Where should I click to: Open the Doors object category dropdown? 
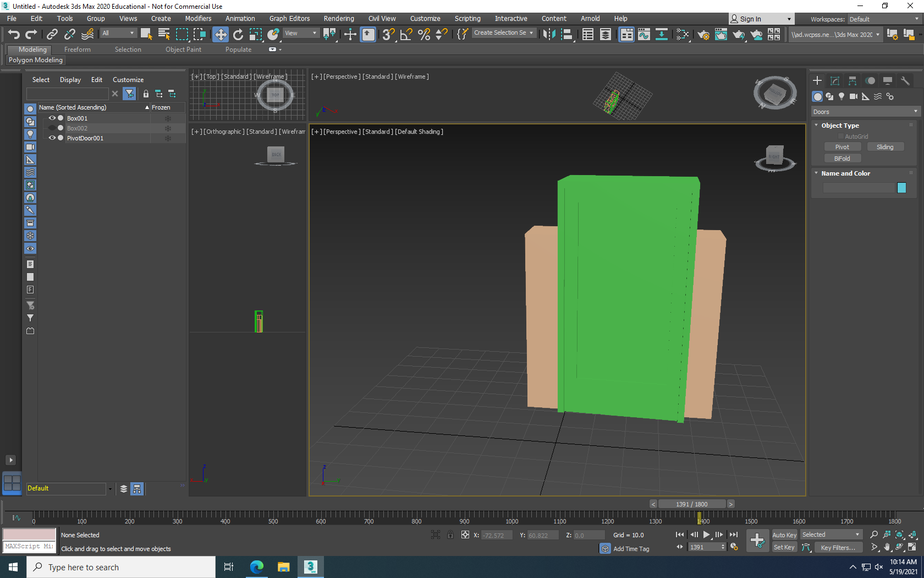tap(865, 112)
